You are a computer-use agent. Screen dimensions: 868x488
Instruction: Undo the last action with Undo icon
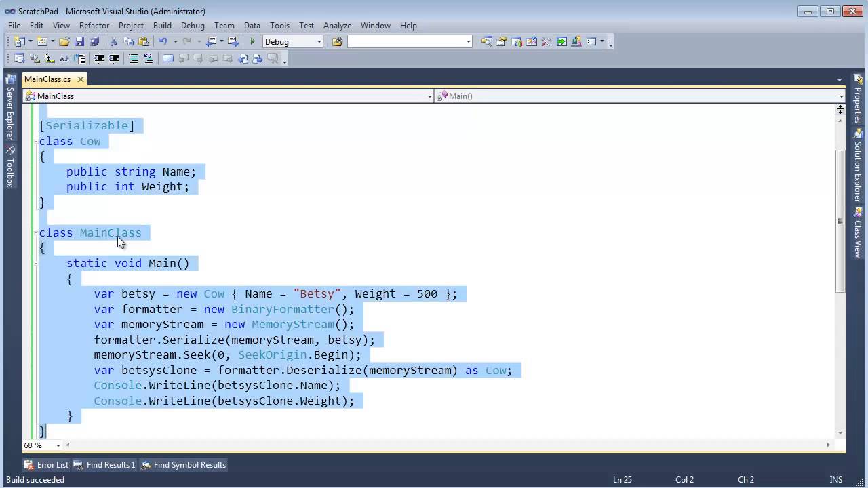pyautogui.click(x=163, y=42)
